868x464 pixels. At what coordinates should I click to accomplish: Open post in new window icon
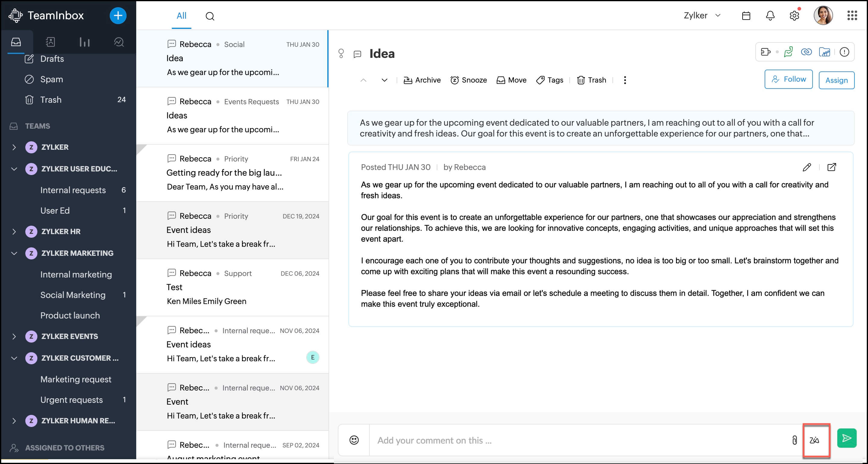(x=831, y=167)
